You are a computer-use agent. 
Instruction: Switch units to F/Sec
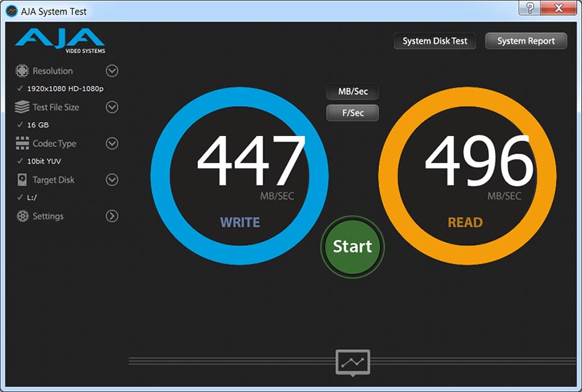pos(353,113)
